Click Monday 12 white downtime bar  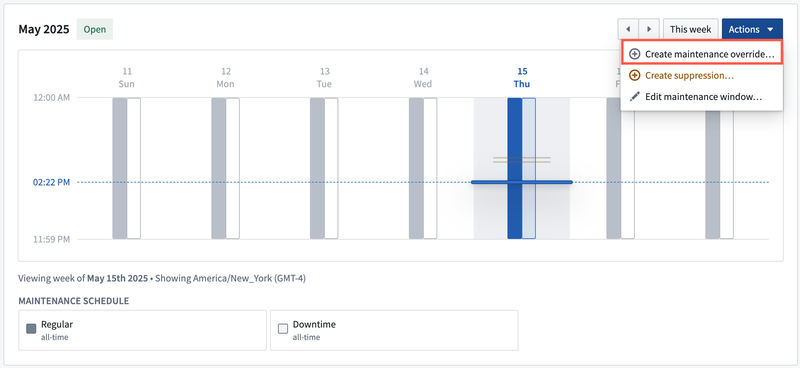point(233,168)
